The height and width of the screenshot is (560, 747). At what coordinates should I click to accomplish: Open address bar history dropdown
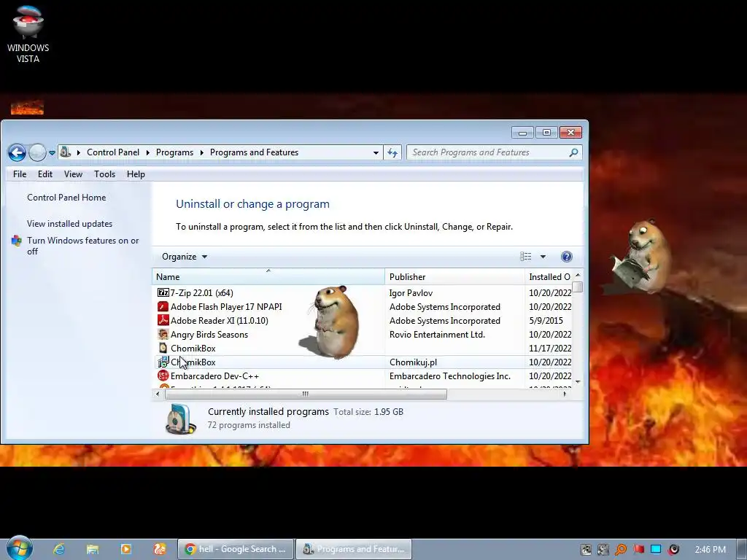pos(376,152)
